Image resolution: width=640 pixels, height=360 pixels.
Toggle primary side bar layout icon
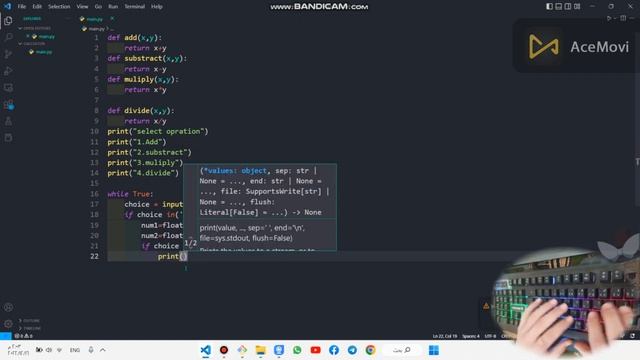(x=549, y=6)
